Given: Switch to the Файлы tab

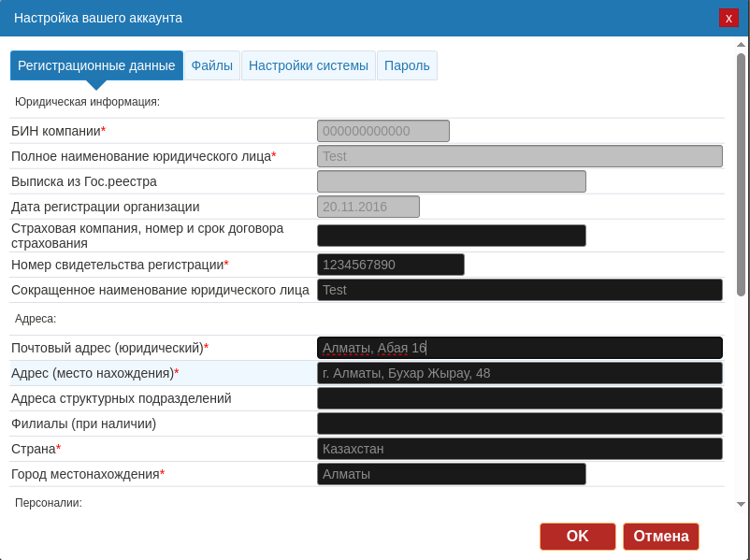Looking at the screenshot, I should click(212, 65).
